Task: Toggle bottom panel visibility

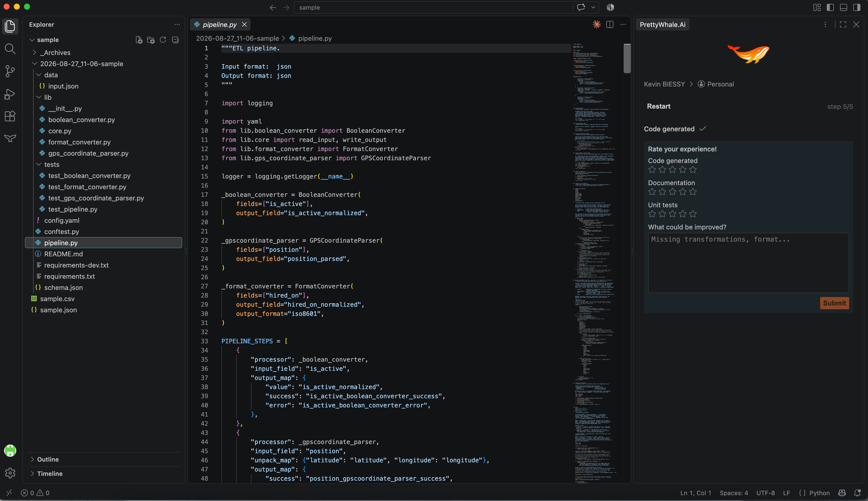Action: [844, 7]
